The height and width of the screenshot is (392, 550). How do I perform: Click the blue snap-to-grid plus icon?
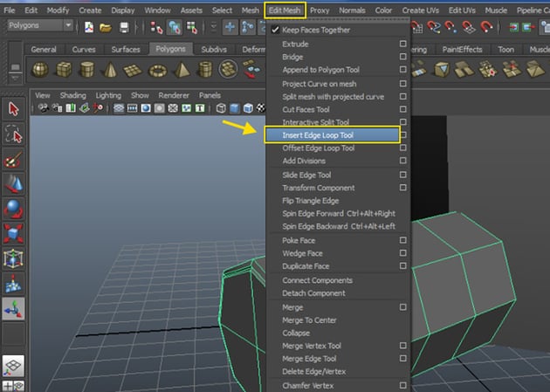(230, 27)
